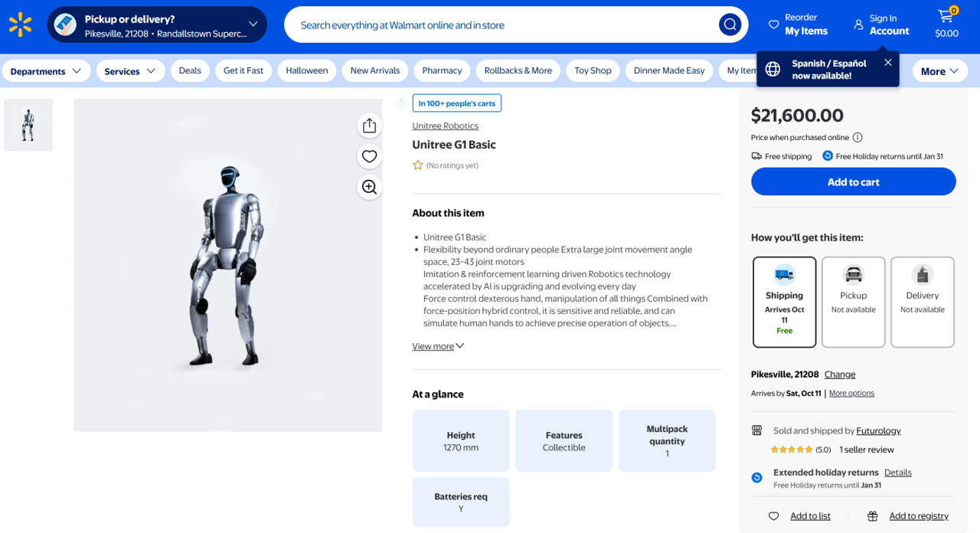This screenshot has width=980, height=533.
Task: Open the Halloween category
Action: pos(307,70)
